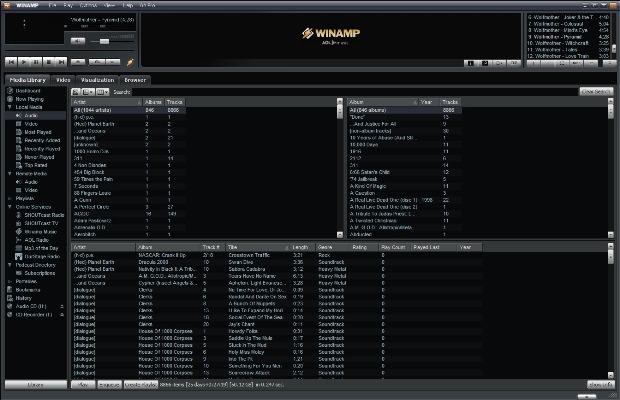Click the Create Playlist button
The image size is (620, 400).
pos(140,385)
